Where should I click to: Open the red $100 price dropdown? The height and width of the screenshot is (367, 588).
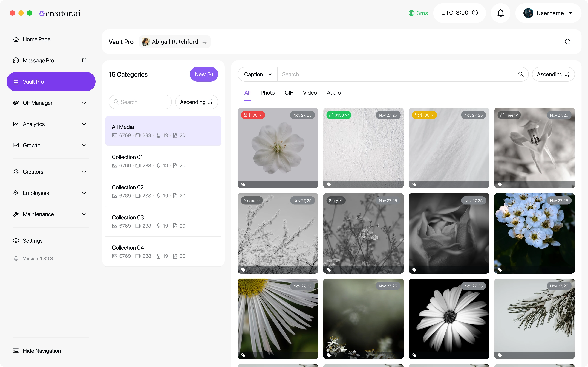tap(253, 115)
